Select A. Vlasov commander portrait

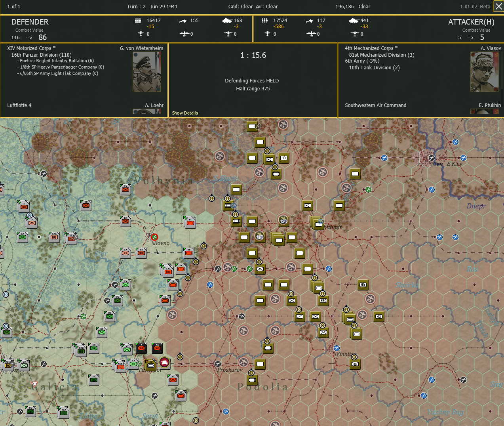point(485,72)
